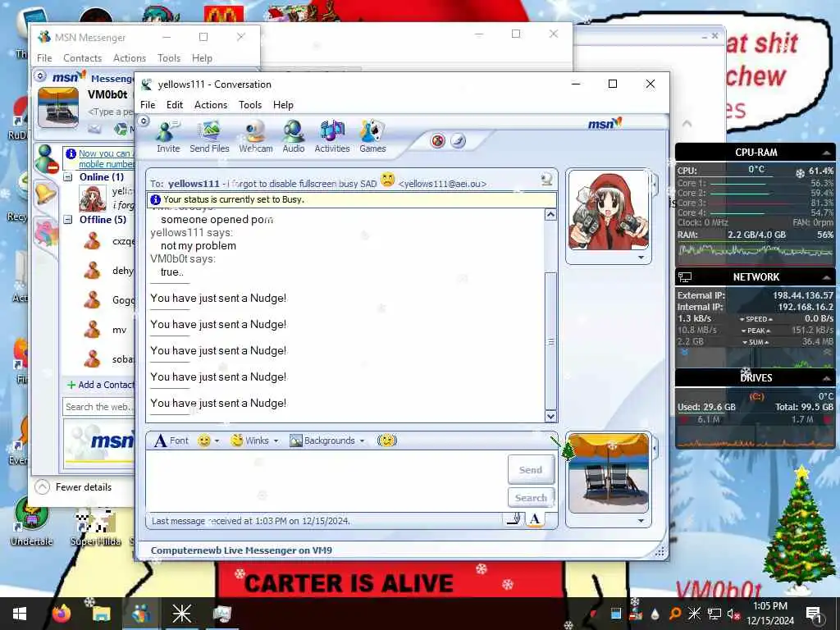The width and height of the screenshot is (840, 630).
Task: Start a Webcam session
Action: click(256, 137)
